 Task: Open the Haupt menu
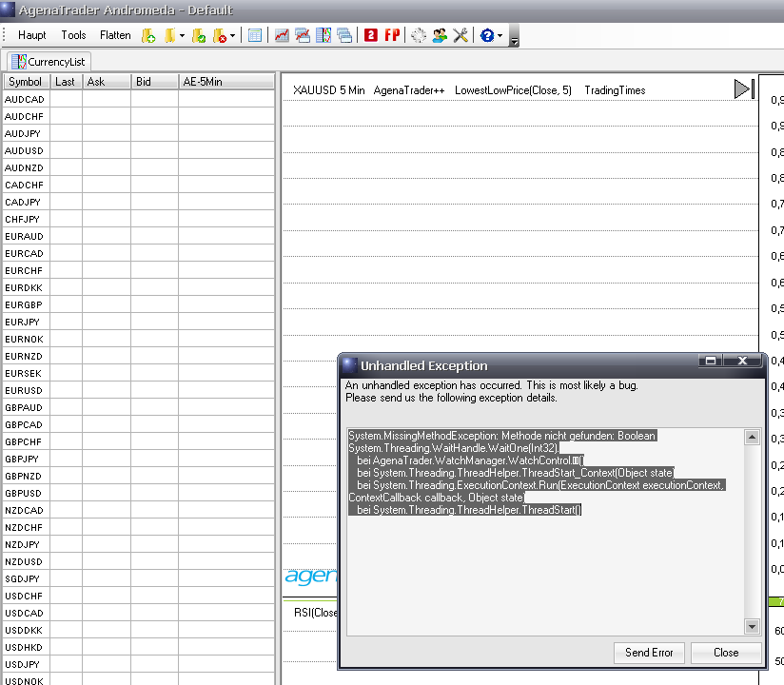pyautogui.click(x=32, y=35)
